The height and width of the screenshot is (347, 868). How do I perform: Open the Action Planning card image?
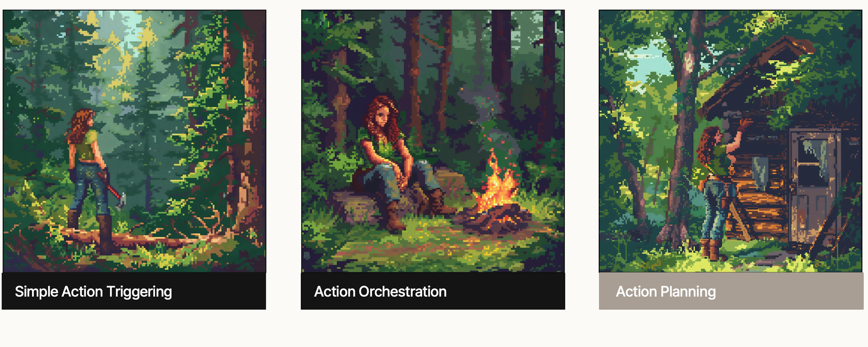pyautogui.click(x=731, y=141)
